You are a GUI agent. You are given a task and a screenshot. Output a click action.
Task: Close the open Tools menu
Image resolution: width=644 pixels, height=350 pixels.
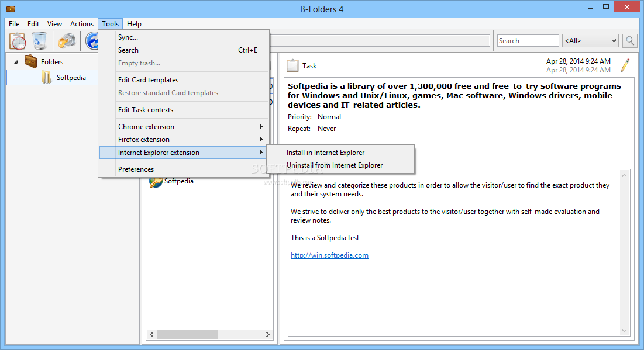coord(110,24)
